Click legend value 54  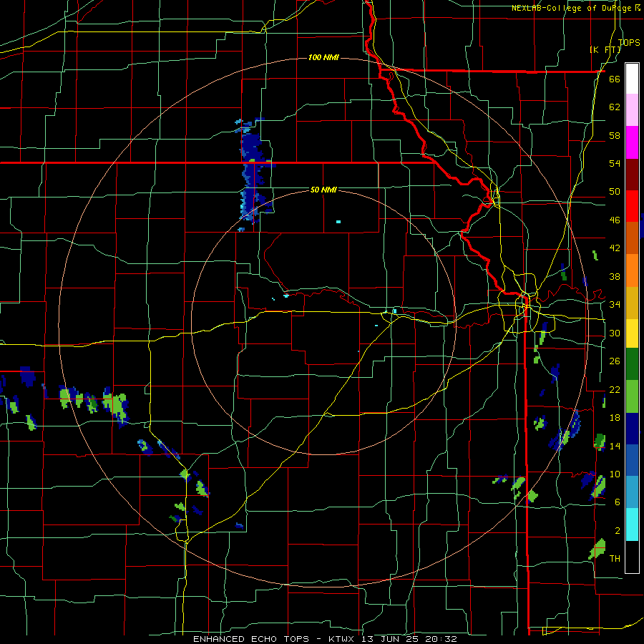click(615, 163)
